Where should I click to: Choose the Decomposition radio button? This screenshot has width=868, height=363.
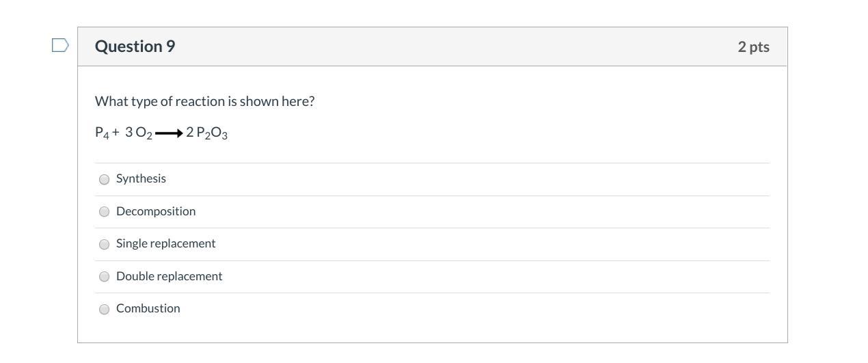pos(105,212)
